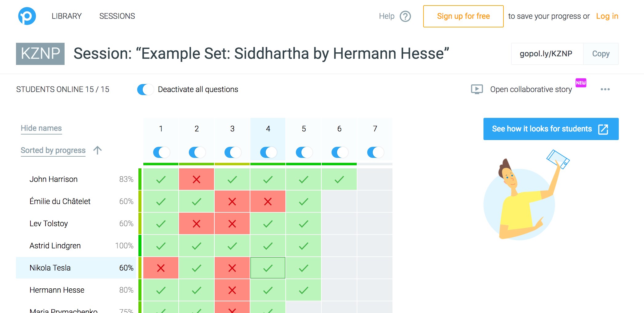Open the LIBRARY menu item

[66, 16]
